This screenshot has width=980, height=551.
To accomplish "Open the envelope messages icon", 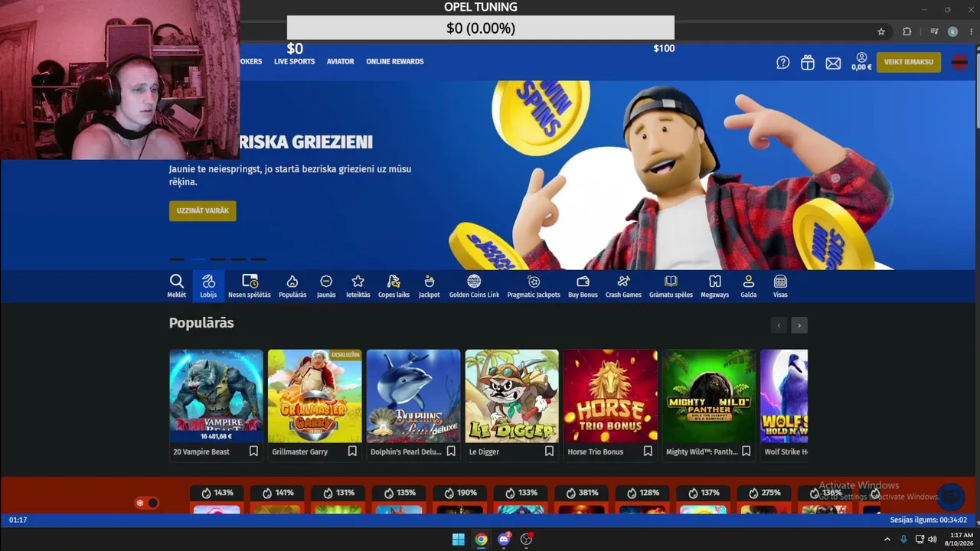I will tap(833, 64).
